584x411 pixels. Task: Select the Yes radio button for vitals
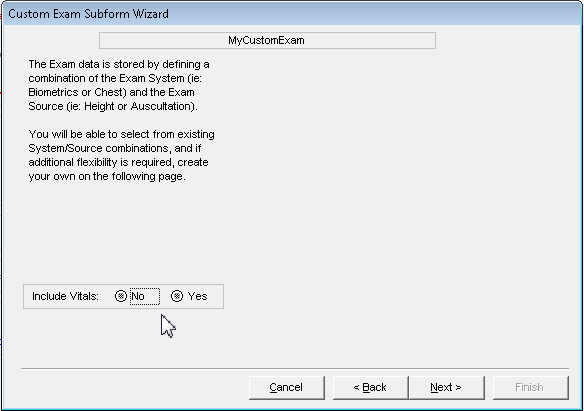[x=177, y=296]
